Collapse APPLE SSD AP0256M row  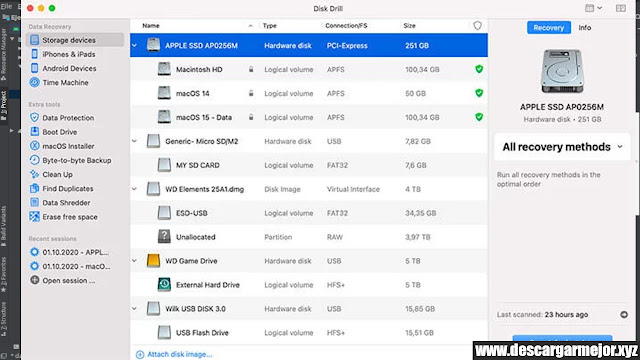(134, 45)
